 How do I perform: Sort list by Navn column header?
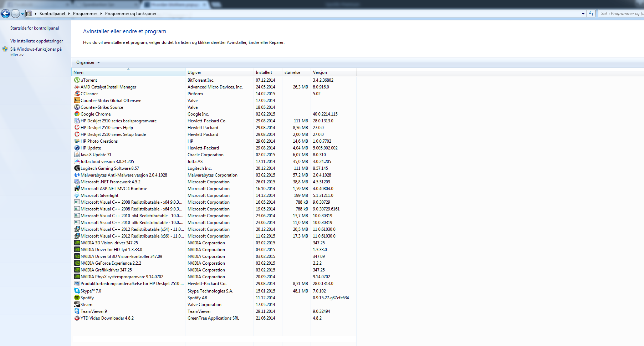[x=128, y=72]
